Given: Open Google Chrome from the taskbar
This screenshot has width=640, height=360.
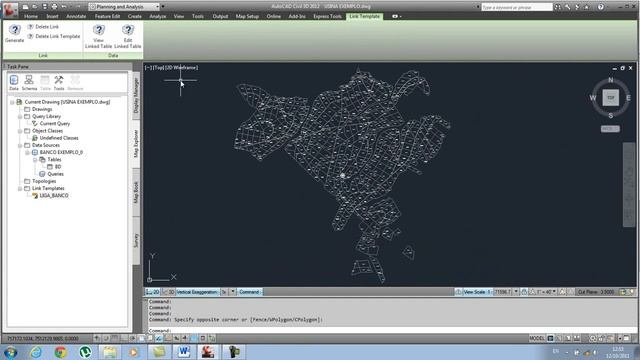Looking at the screenshot, I should coord(60,352).
